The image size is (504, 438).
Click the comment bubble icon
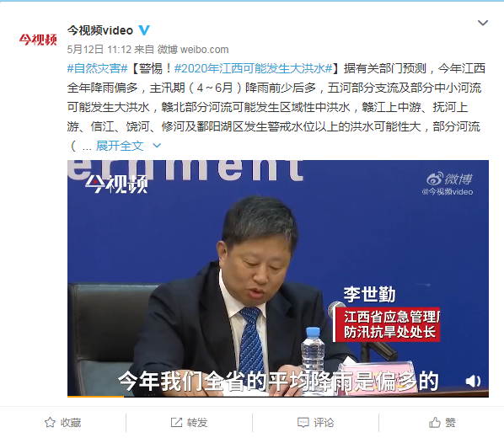point(303,422)
